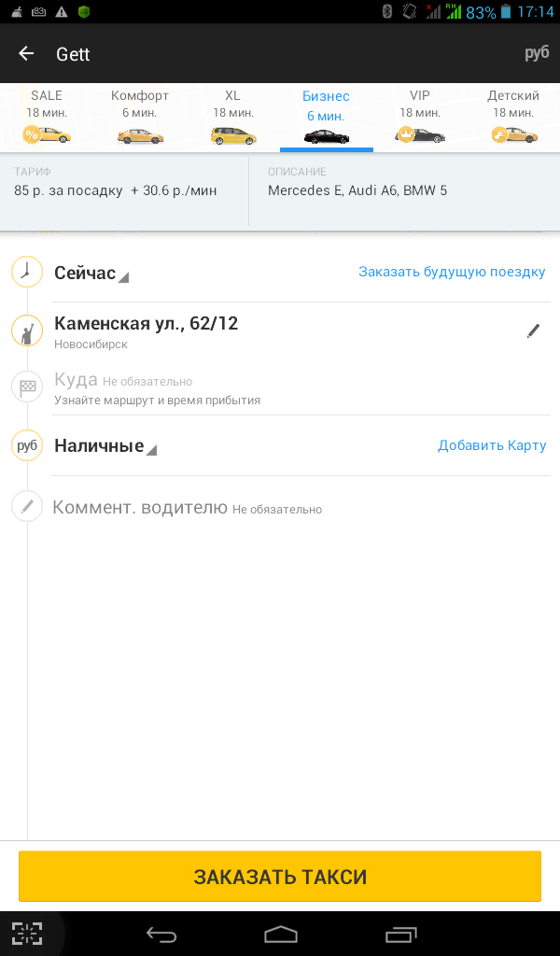
Task: Select the Бизнес tariff tab
Action: click(327, 118)
